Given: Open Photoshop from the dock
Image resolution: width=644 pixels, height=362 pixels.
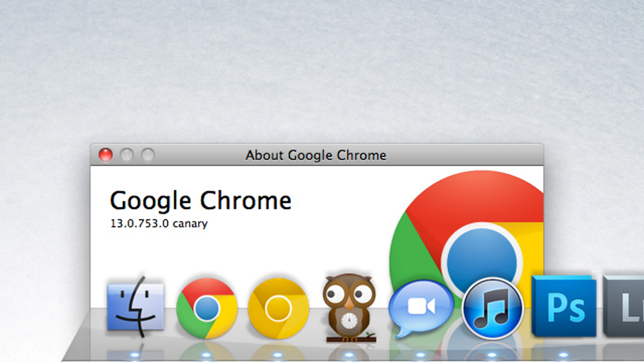Looking at the screenshot, I should tap(564, 306).
